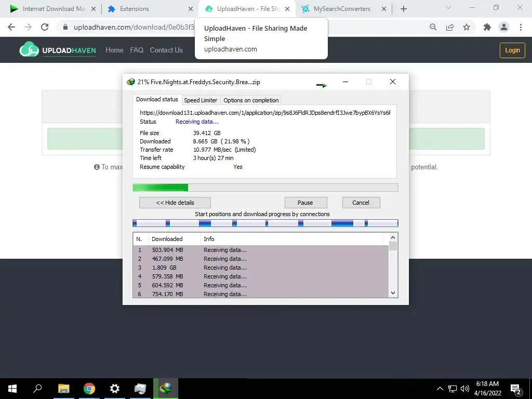Click the IDM download dialog title icon

(x=130, y=82)
